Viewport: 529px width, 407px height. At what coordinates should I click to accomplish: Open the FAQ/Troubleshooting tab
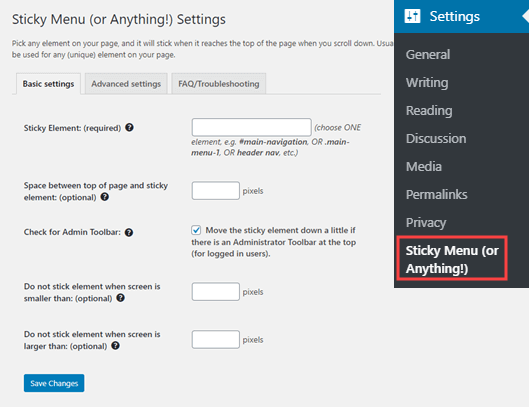point(219,84)
